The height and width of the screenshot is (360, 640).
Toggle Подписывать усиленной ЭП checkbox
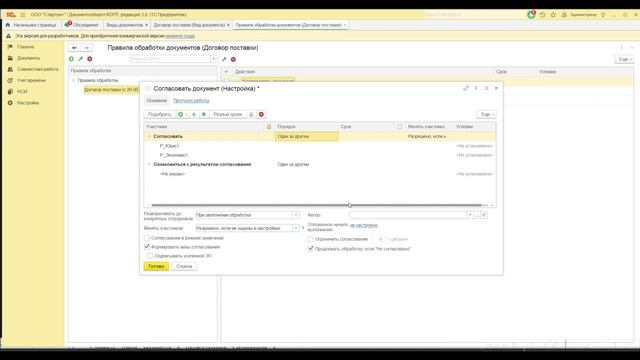point(150,256)
